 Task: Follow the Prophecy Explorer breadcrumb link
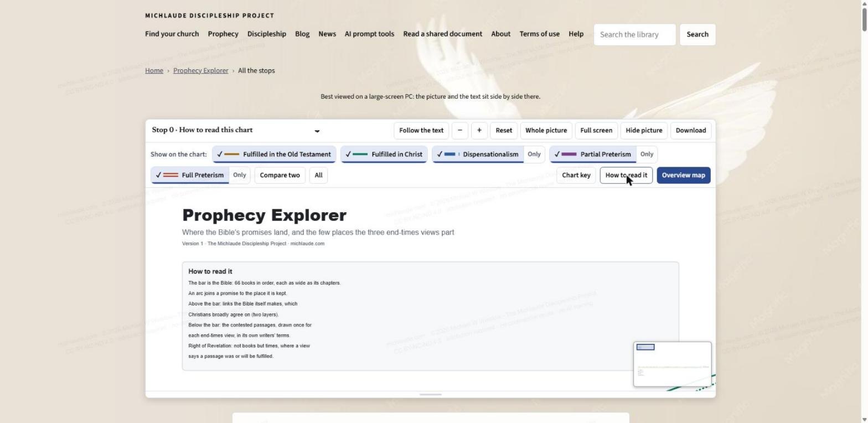tap(200, 70)
